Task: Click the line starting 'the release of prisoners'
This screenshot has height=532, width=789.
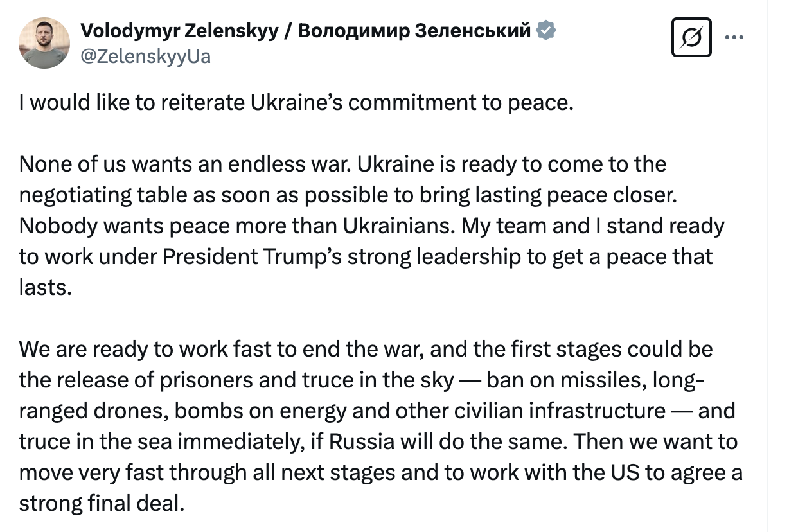Action: [362, 380]
